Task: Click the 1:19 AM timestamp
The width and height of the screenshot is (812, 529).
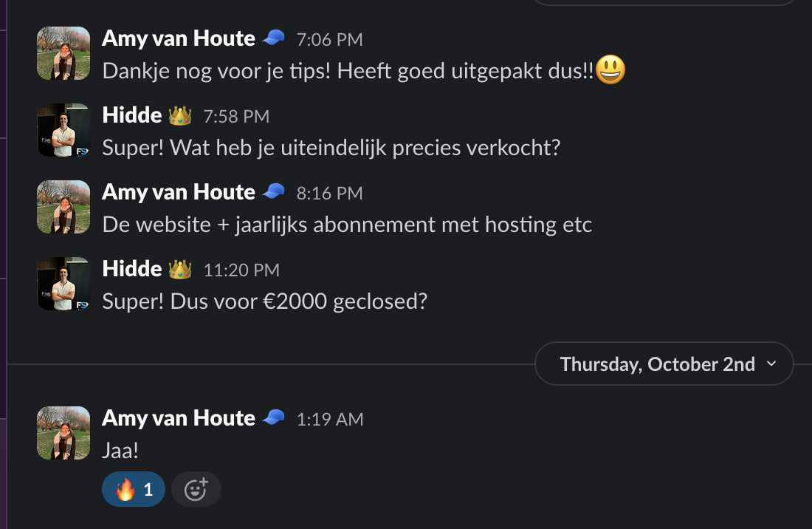Action: 330,419
